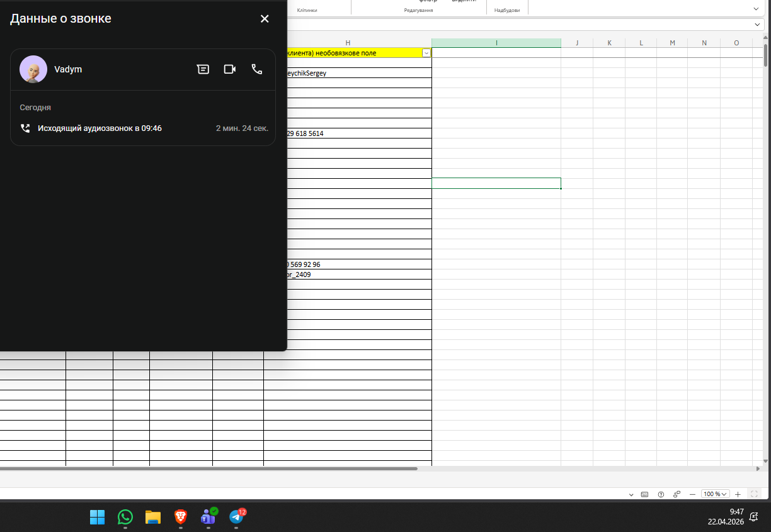Click the active green-bordered cell in column I
The image size is (771, 532).
496,183
